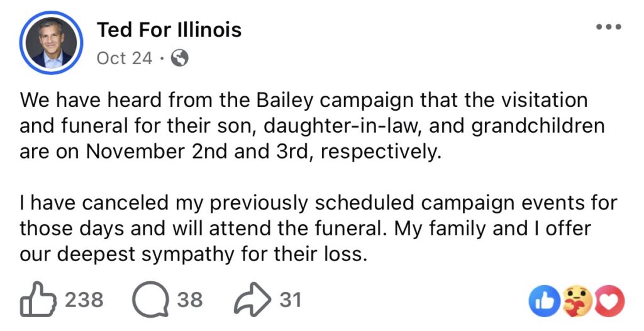View the 31 shares count
Screen dimensions: 644x331
291,300
